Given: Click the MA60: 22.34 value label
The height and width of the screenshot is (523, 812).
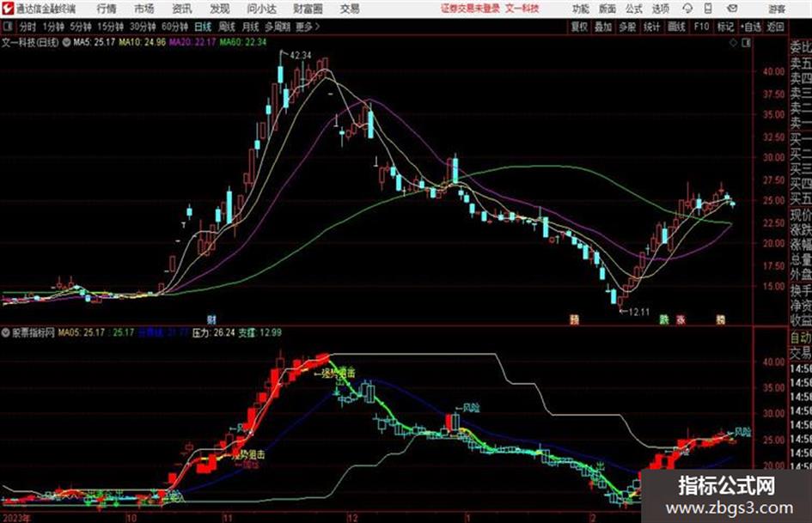Looking at the screenshot, I should [x=242, y=42].
